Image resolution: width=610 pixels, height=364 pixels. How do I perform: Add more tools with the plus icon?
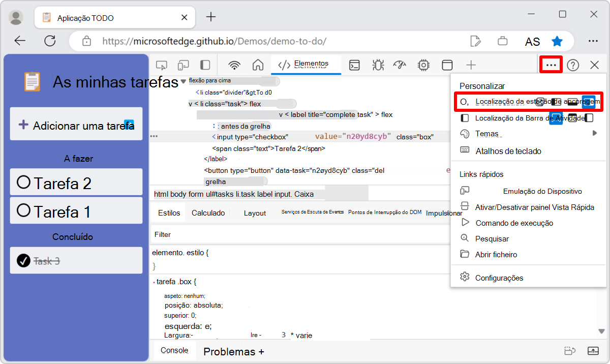tap(471, 65)
